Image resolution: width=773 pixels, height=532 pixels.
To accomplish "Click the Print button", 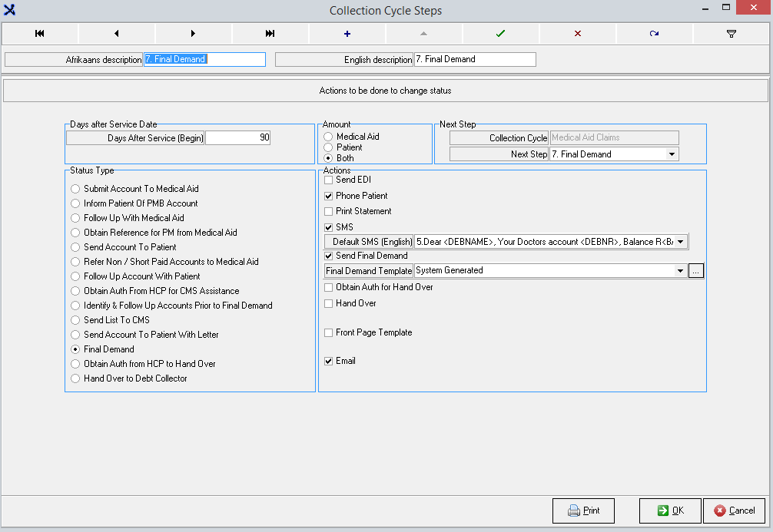I will point(583,511).
